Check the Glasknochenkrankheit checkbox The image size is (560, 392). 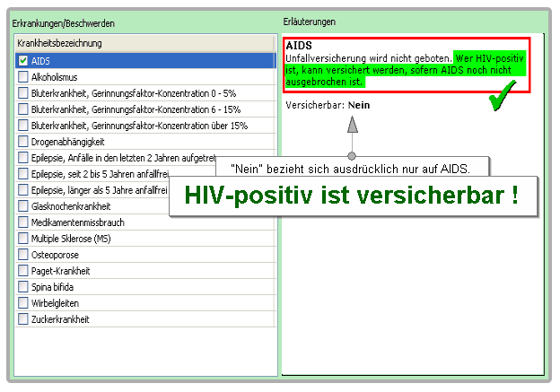coord(23,206)
